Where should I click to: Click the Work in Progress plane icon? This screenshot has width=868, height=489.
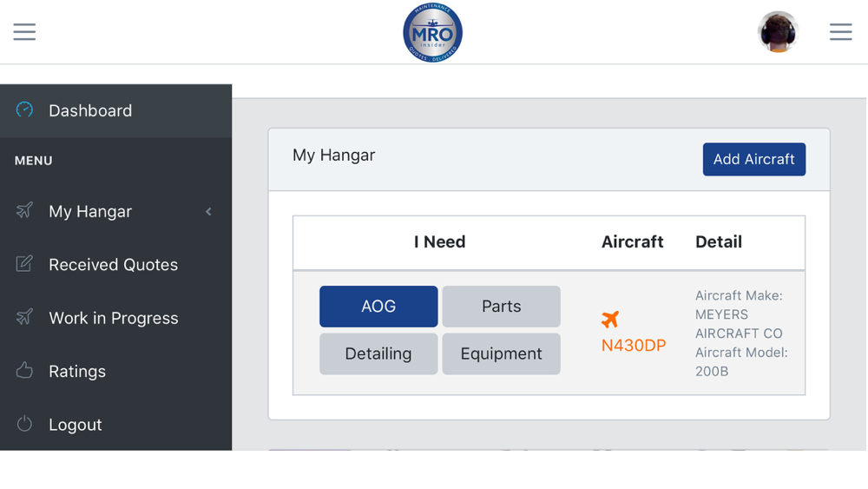[x=24, y=317]
